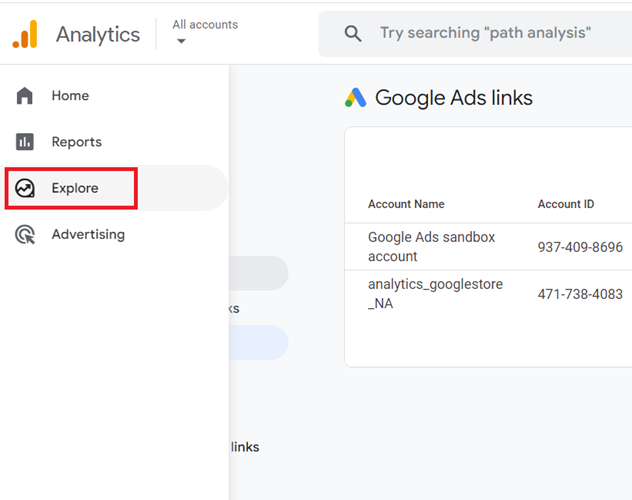Click the Explore chart icon
Viewport: 632px width, 500px height.
click(25, 188)
